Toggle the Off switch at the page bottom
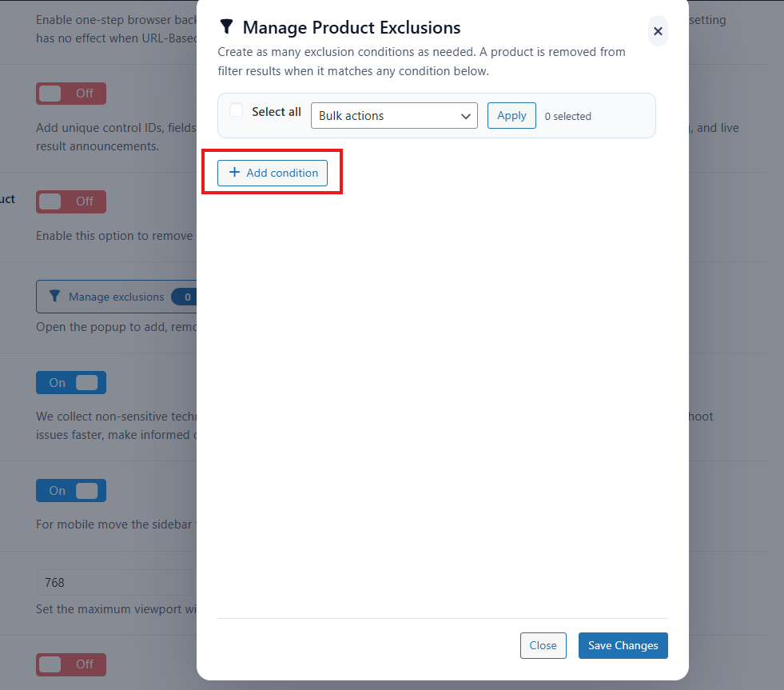 (71, 664)
